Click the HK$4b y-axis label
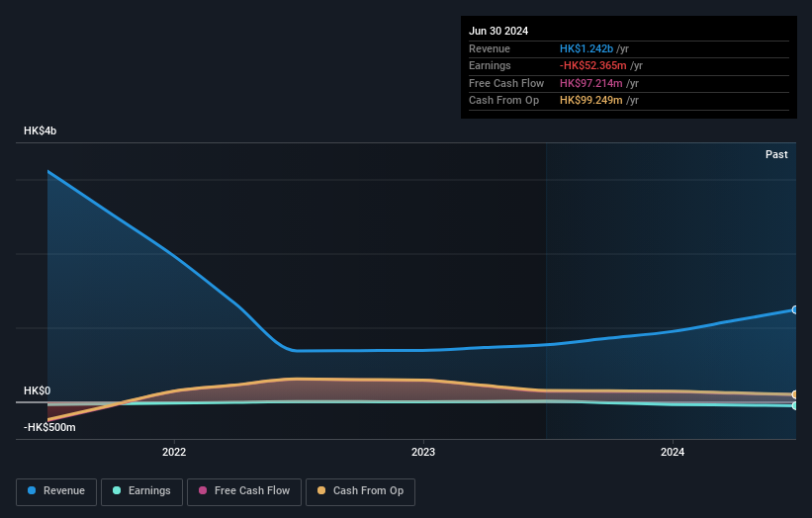The image size is (812, 518). [x=40, y=130]
